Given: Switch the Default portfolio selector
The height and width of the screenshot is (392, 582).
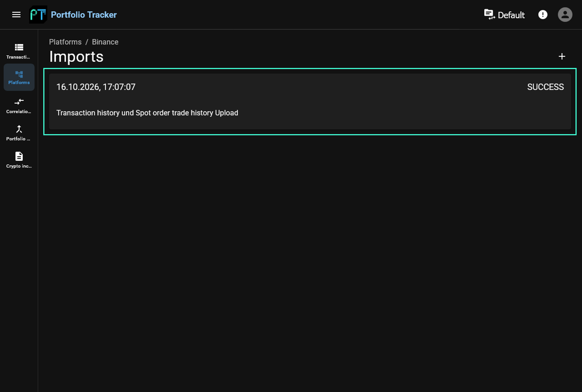Looking at the screenshot, I should point(504,15).
